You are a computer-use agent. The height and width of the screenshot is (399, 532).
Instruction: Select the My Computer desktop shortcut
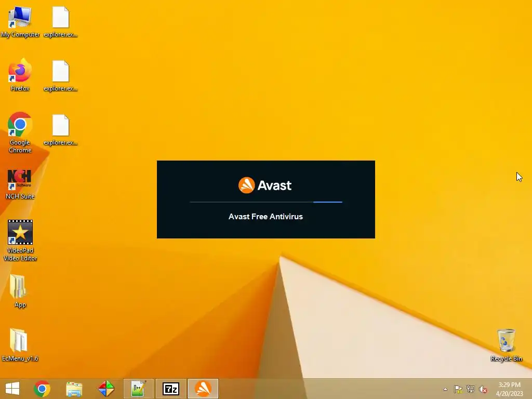click(20, 22)
